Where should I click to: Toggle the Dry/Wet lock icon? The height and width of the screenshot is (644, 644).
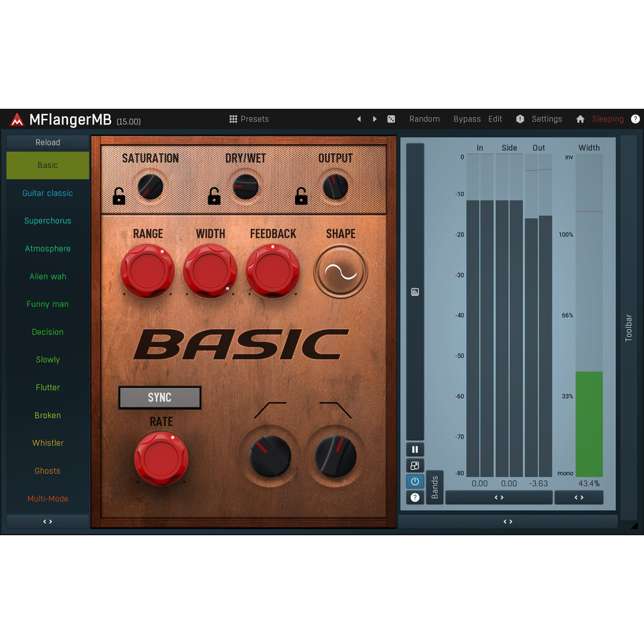coord(214,196)
